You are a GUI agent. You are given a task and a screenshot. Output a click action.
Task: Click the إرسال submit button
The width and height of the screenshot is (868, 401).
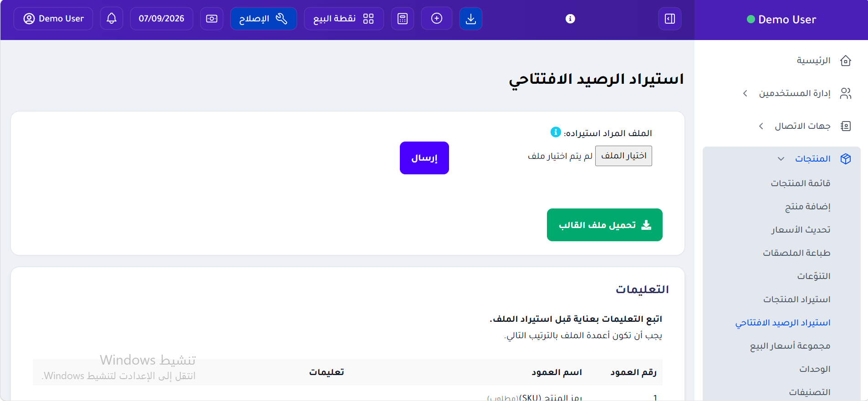(424, 158)
